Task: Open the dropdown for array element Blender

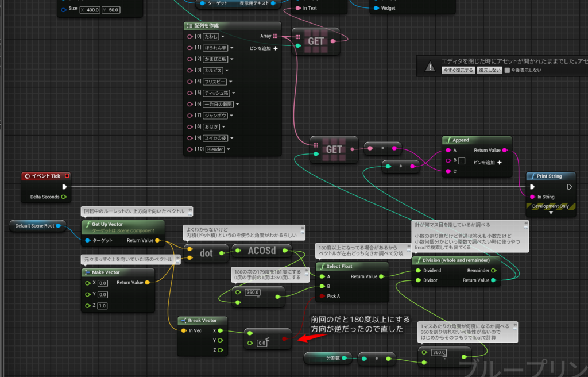Action: pos(229,149)
